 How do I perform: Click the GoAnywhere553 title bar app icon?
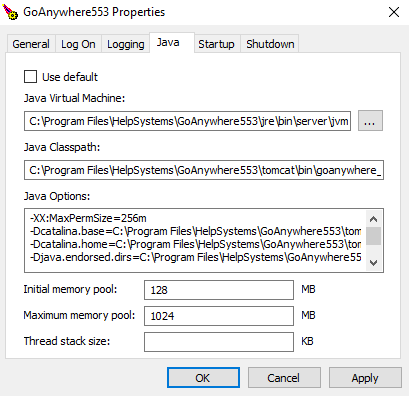point(10,12)
